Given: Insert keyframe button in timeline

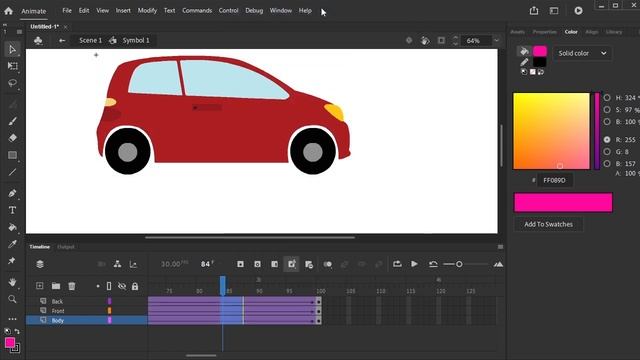Looking at the screenshot, I should pos(240,264).
